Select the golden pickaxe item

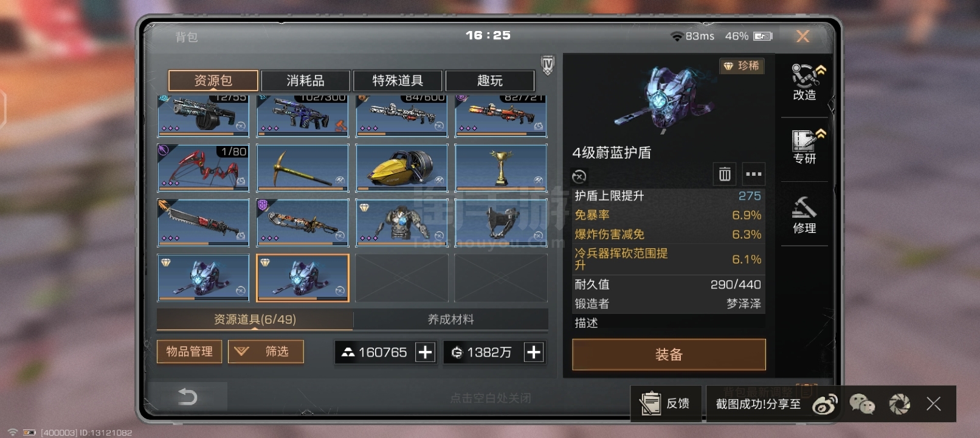(302, 168)
